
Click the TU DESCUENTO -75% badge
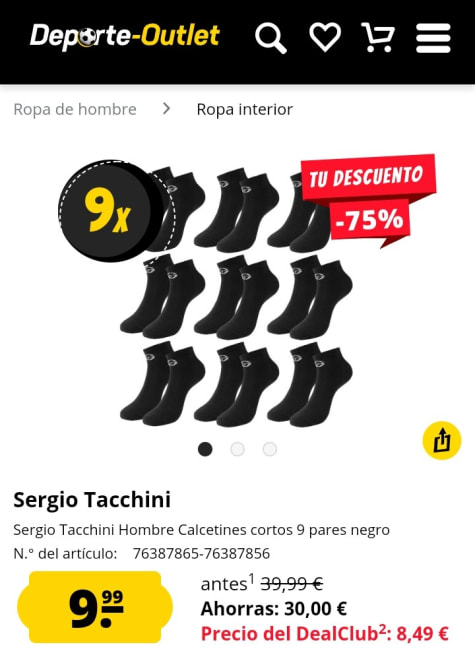[368, 199]
